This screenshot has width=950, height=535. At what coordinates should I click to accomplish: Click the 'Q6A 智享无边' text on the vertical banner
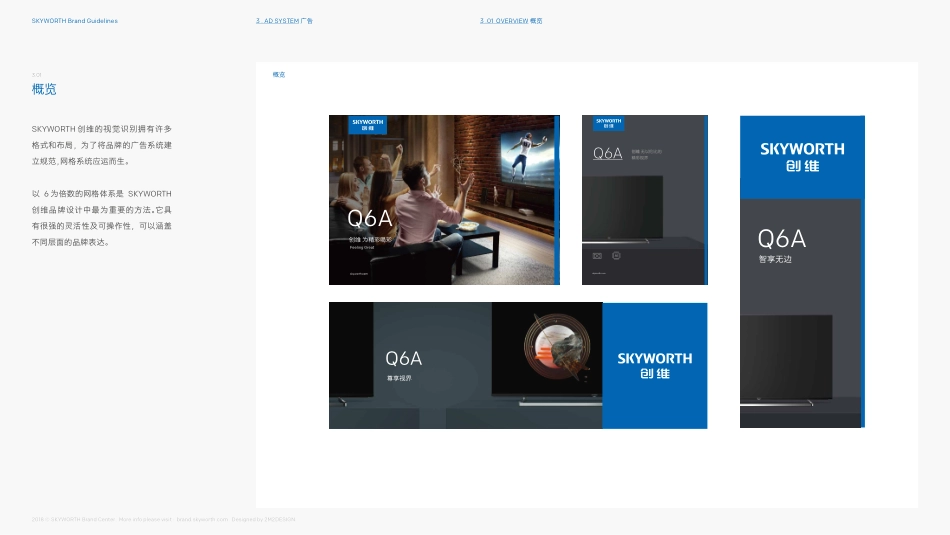pyautogui.click(x=781, y=245)
